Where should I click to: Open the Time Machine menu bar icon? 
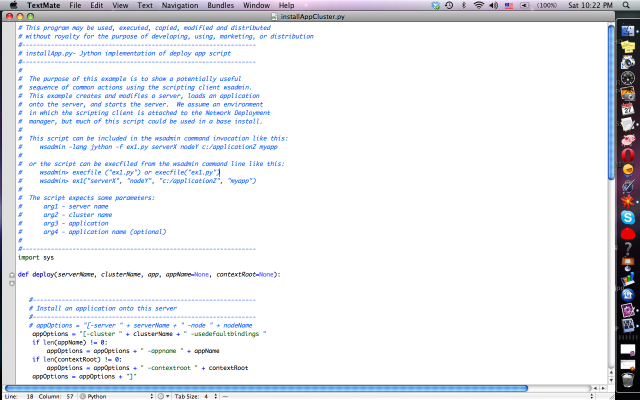coord(449,5)
